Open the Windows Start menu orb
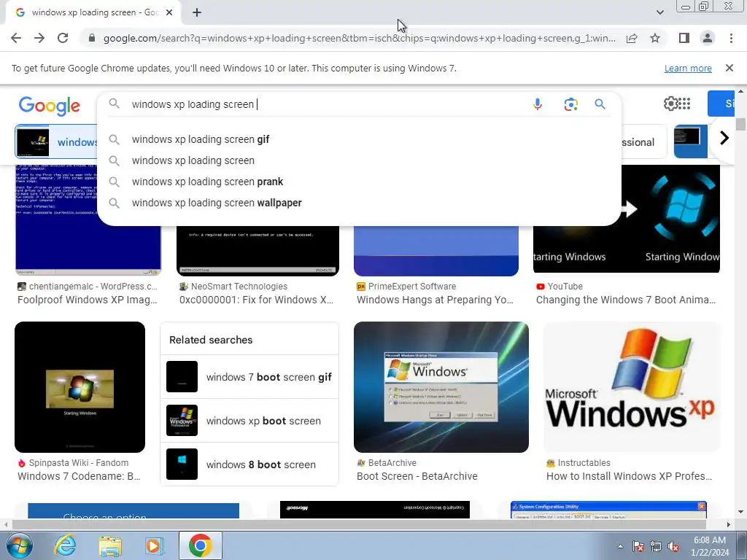Viewport: 747px width, 560px height. click(20, 545)
